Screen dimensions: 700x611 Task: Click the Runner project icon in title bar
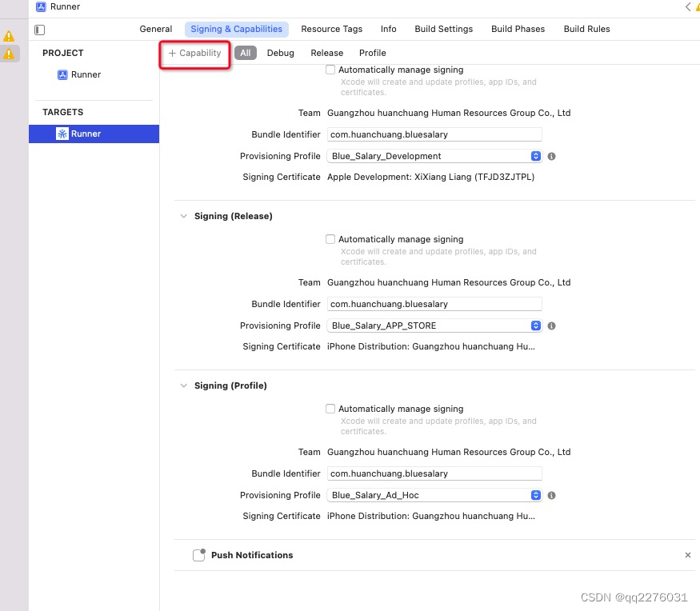pos(41,6)
